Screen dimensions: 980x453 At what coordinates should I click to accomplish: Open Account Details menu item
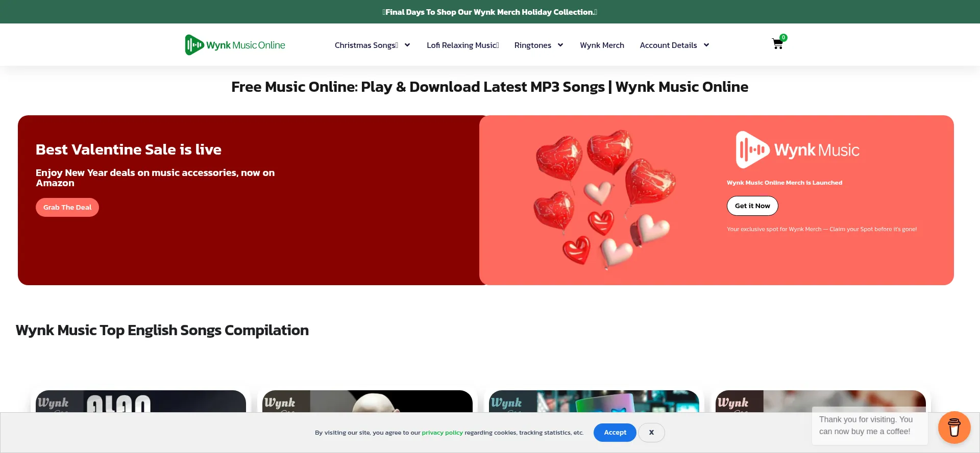668,45
